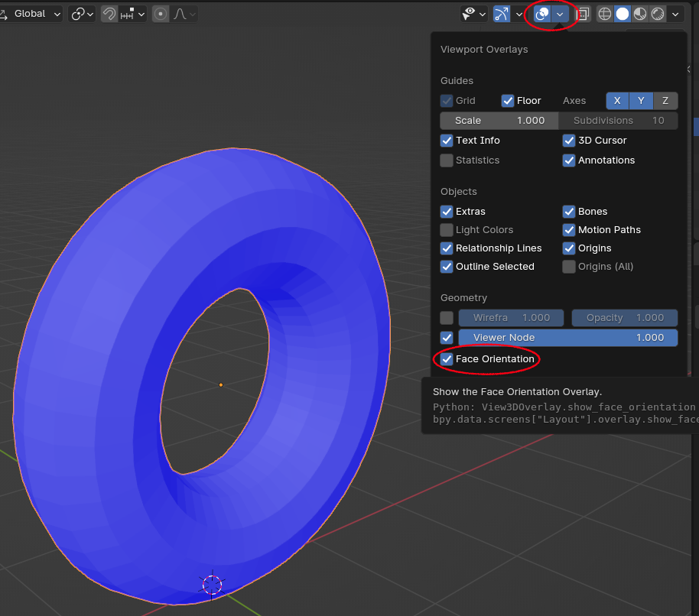
Task: Toggle the snapping magnet icon
Action: tap(109, 14)
